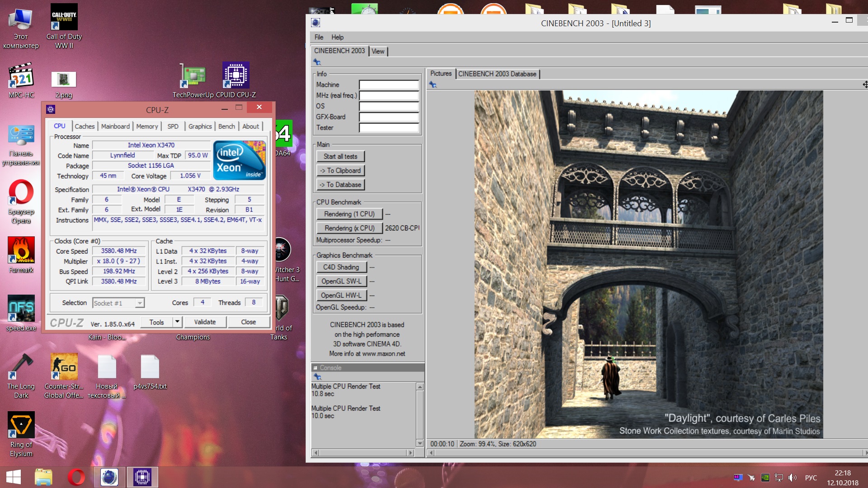The height and width of the screenshot is (488, 868).
Task: Click the Validate button in CPU-Z
Action: (205, 322)
